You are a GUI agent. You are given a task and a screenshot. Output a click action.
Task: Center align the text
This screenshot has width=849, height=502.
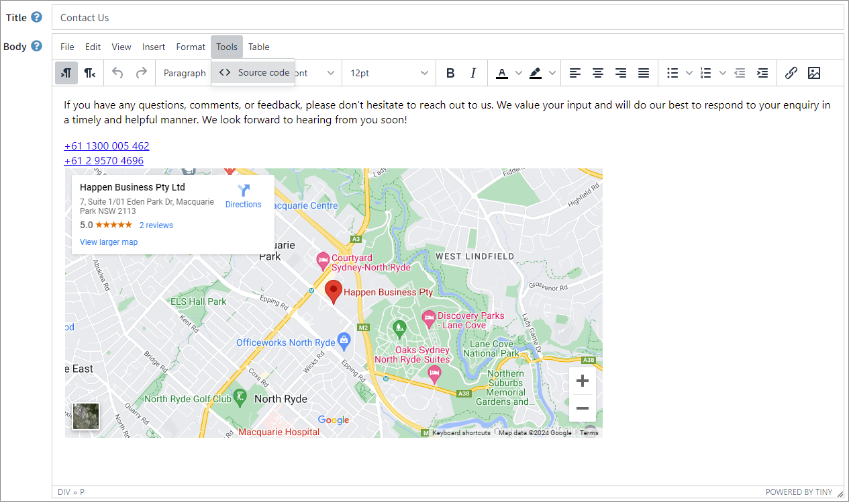point(598,73)
